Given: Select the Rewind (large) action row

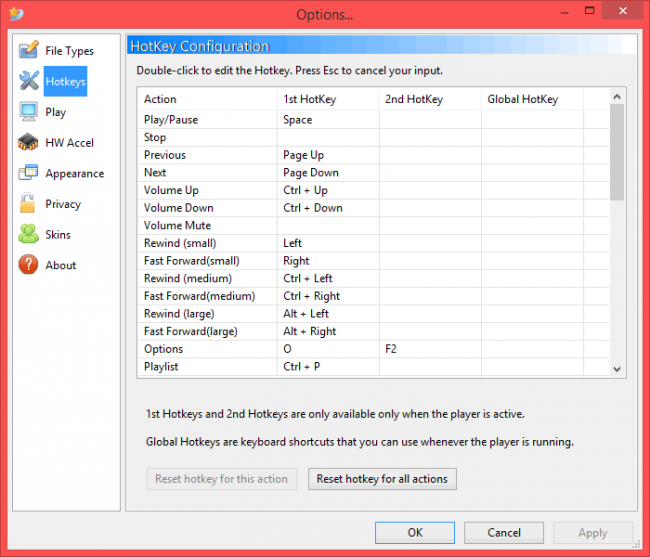Looking at the screenshot, I should (x=373, y=314).
